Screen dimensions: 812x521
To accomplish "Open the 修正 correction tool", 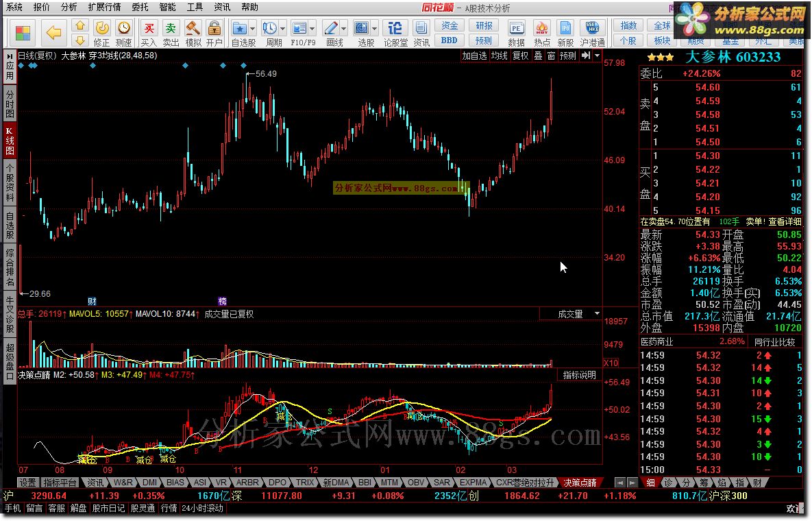I will click(102, 33).
